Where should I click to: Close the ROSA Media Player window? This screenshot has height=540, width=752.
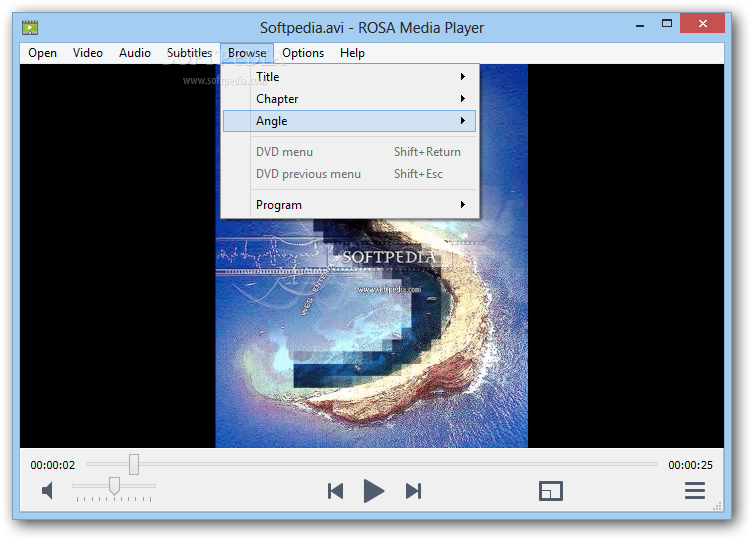[x=702, y=23]
